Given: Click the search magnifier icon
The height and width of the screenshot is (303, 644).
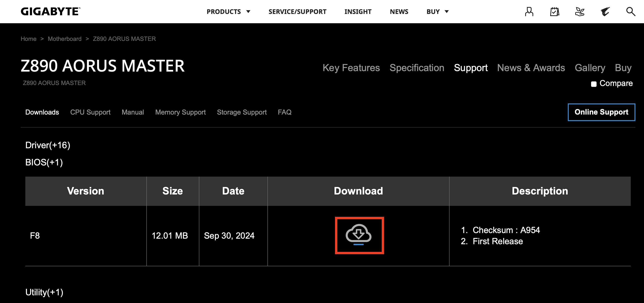Looking at the screenshot, I should pyautogui.click(x=630, y=11).
